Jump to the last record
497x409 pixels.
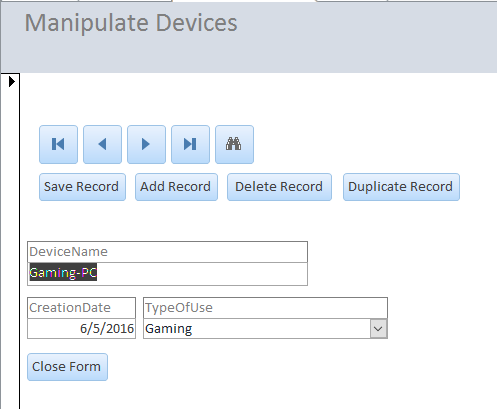click(190, 144)
